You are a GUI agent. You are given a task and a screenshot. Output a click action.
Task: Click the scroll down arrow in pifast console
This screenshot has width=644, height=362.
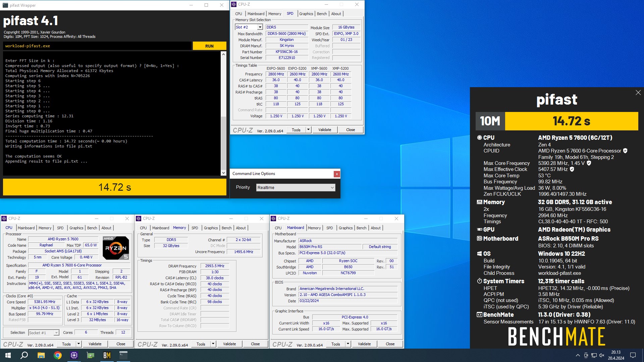223,173
